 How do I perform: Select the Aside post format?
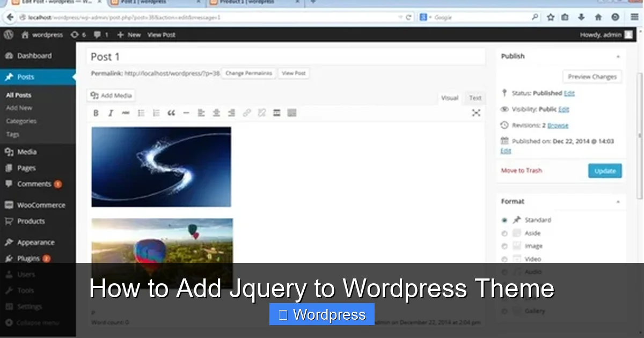tap(504, 233)
